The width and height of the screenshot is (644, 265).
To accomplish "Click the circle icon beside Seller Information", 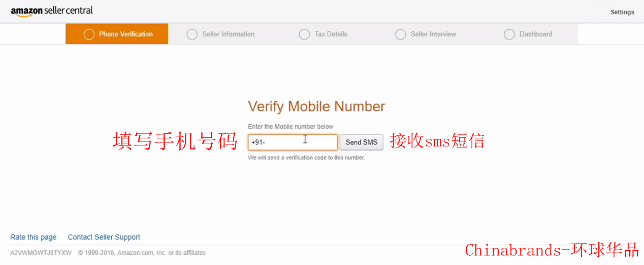I will point(192,34).
